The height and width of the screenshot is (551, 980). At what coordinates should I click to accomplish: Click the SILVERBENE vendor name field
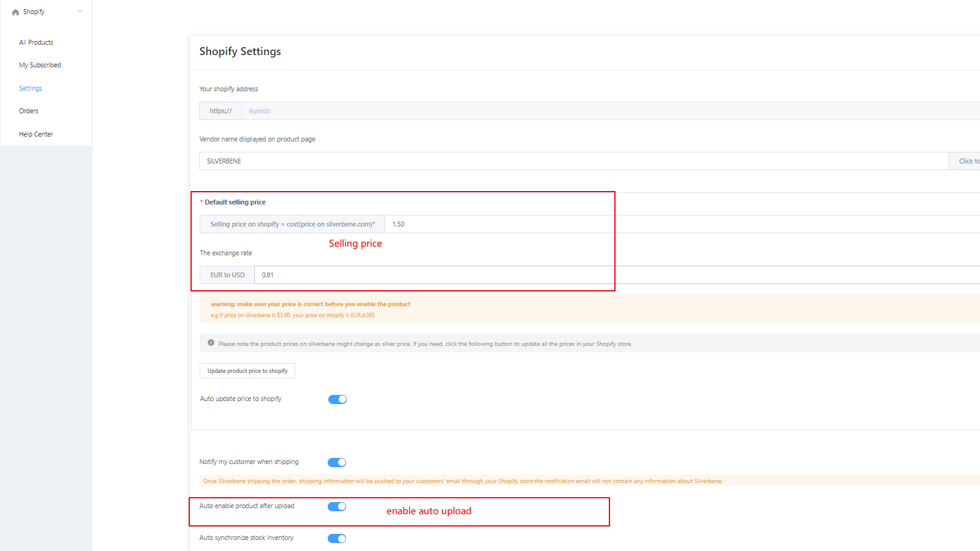click(x=574, y=161)
